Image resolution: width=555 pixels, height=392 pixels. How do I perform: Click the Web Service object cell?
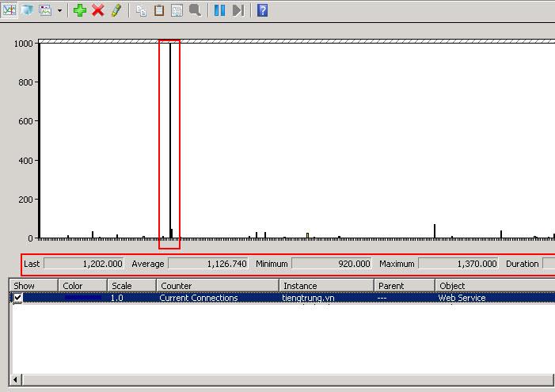462,299
